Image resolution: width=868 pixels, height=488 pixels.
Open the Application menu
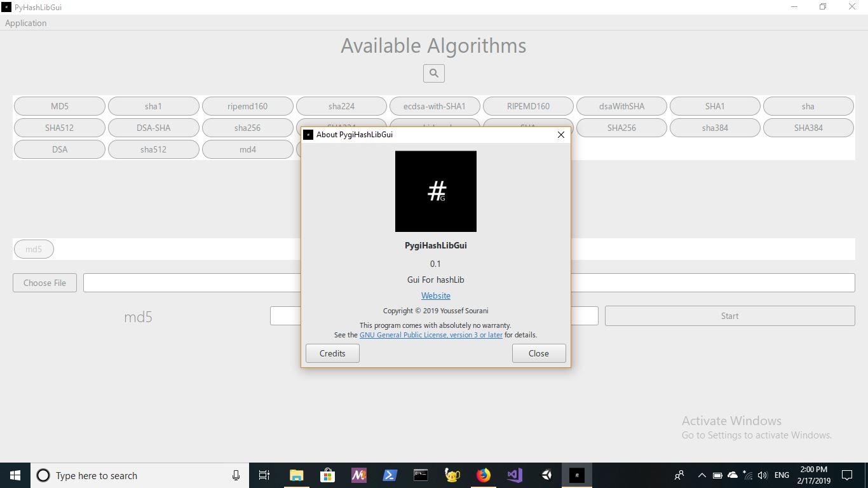coord(26,23)
